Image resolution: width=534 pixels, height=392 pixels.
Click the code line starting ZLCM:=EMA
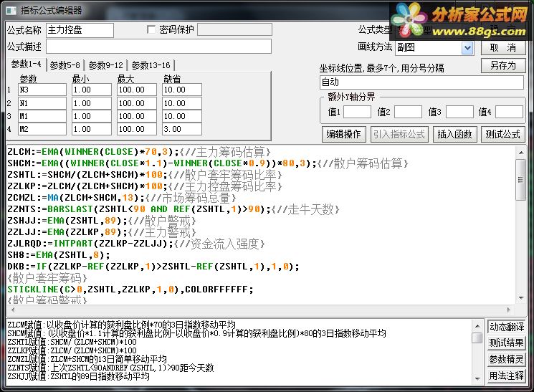click(x=139, y=152)
